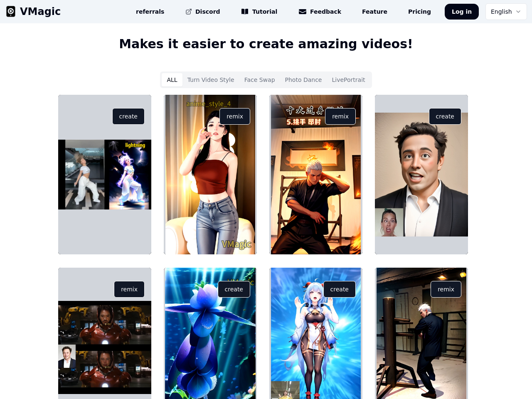This screenshot has width=532, height=399.
Task: Click the Discord external link icon
Action: click(189, 12)
